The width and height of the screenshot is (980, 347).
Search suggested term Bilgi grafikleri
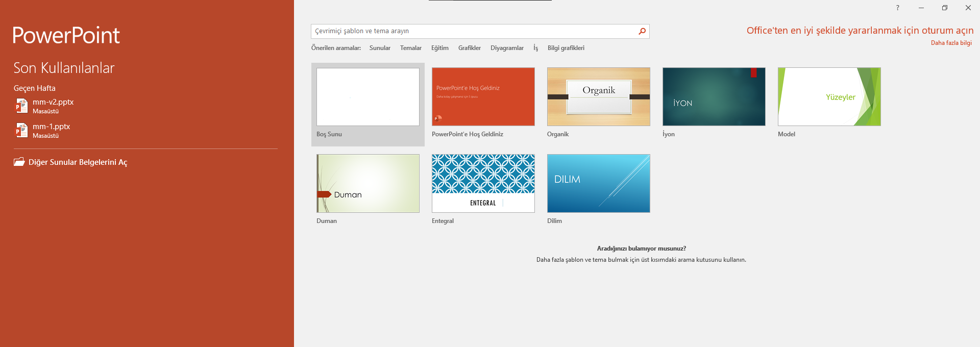pos(566,48)
